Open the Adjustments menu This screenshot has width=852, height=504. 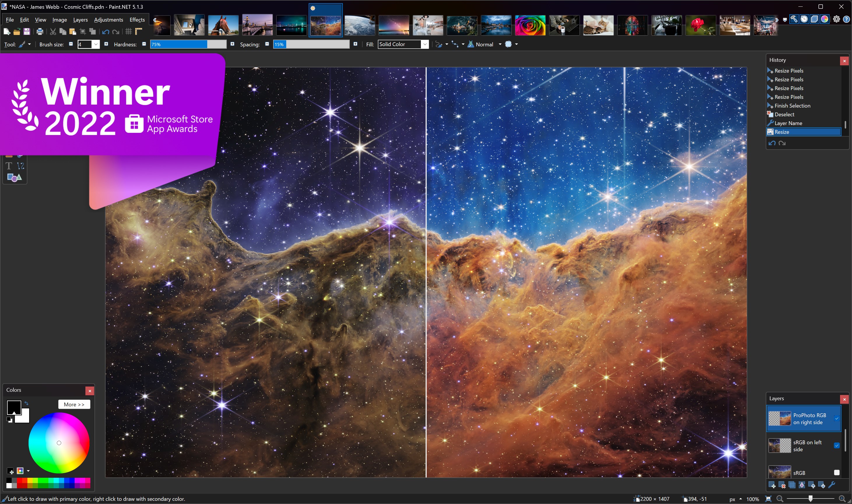[x=109, y=19]
